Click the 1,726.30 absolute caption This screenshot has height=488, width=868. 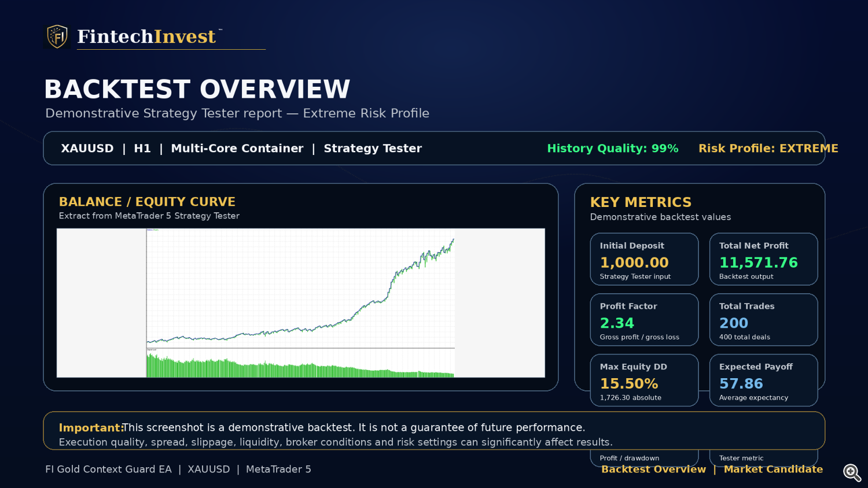point(631,398)
